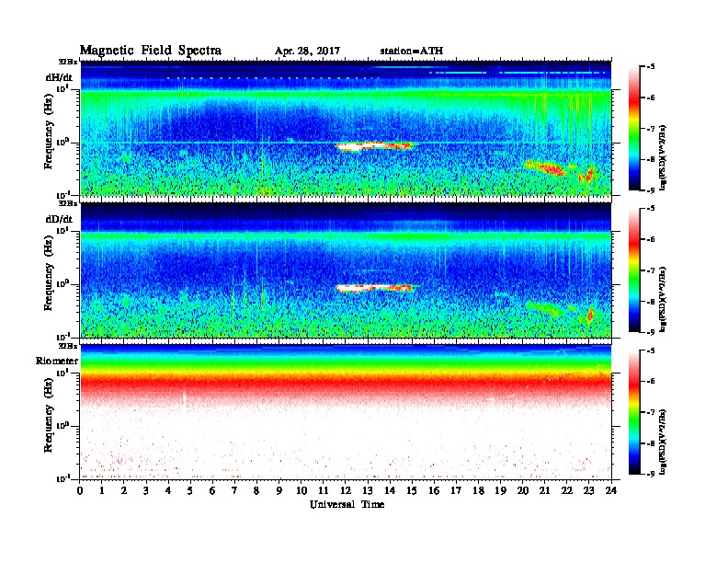Click the "station=ATH" label
Screen dimensions: 728x563
point(412,51)
